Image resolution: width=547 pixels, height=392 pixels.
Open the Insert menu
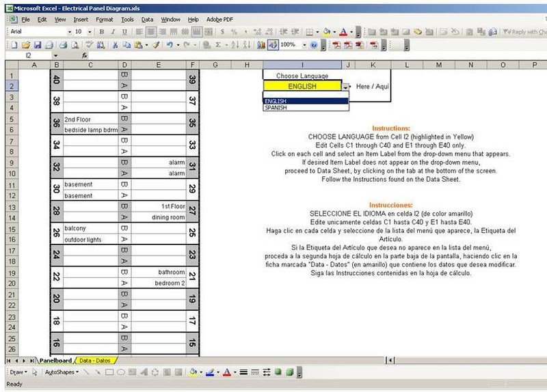coord(81,20)
